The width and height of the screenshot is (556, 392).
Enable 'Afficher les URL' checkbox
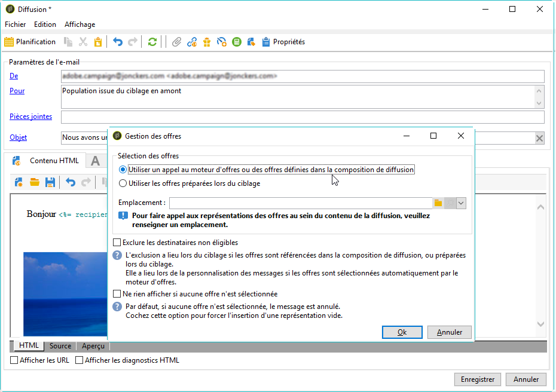(39, 360)
